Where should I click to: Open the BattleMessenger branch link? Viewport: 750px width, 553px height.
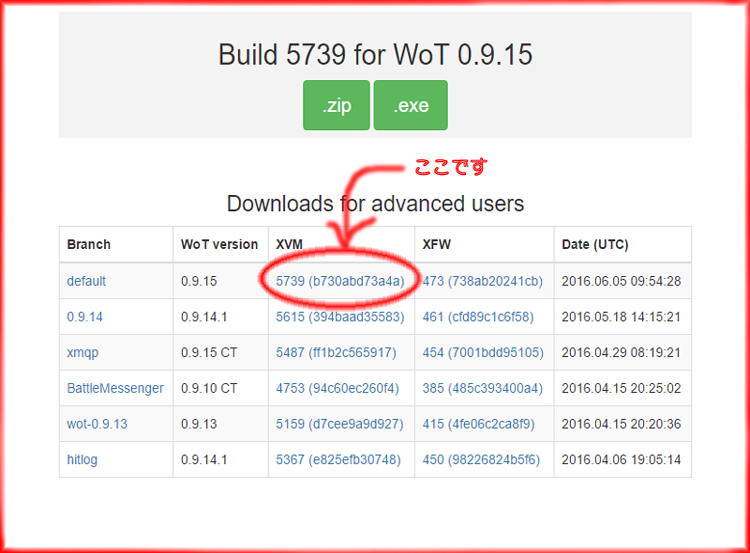[115, 388]
